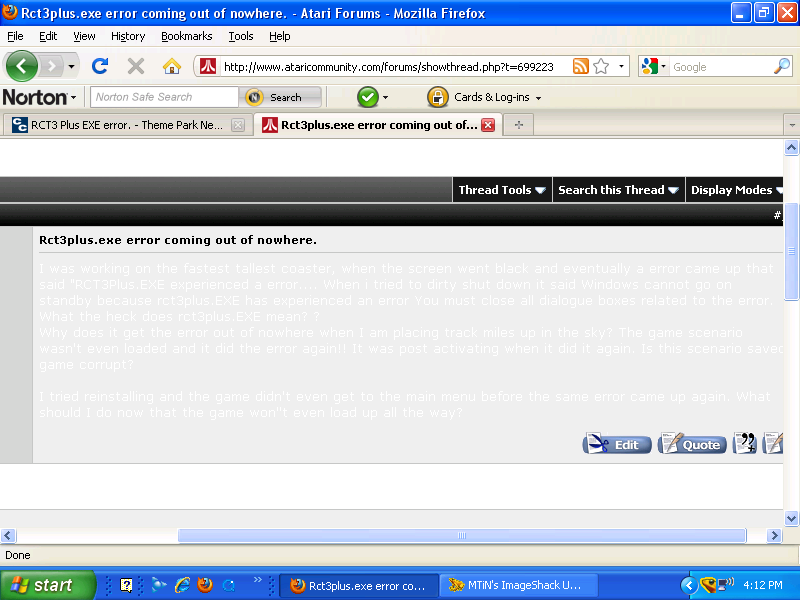
Task: Open the Thread Tools dropdown
Action: point(502,190)
